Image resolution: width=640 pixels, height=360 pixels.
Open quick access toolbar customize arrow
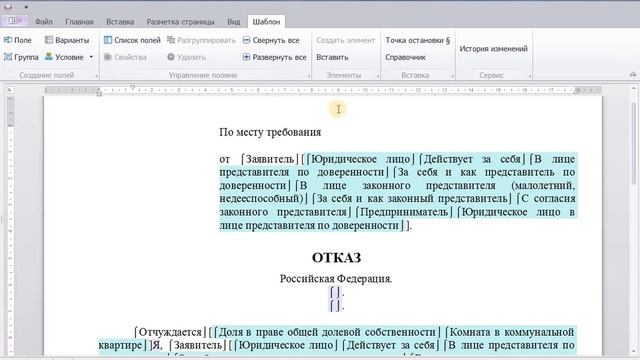26,7
